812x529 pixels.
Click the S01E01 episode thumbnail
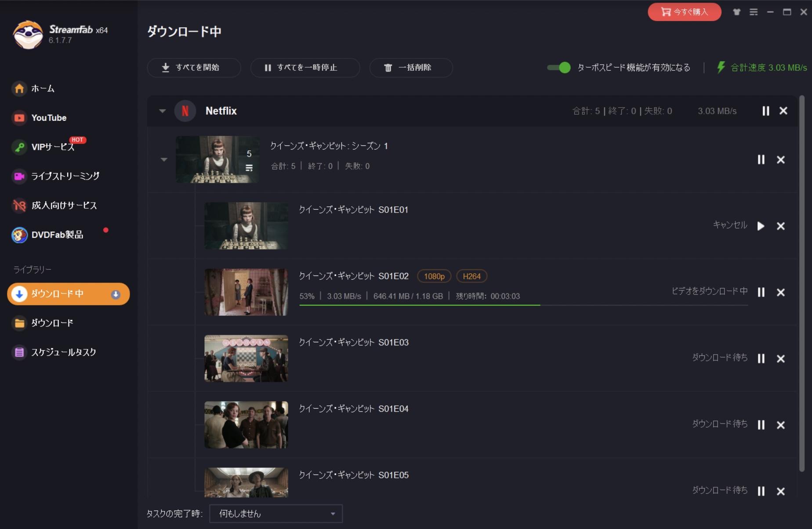pos(246,226)
